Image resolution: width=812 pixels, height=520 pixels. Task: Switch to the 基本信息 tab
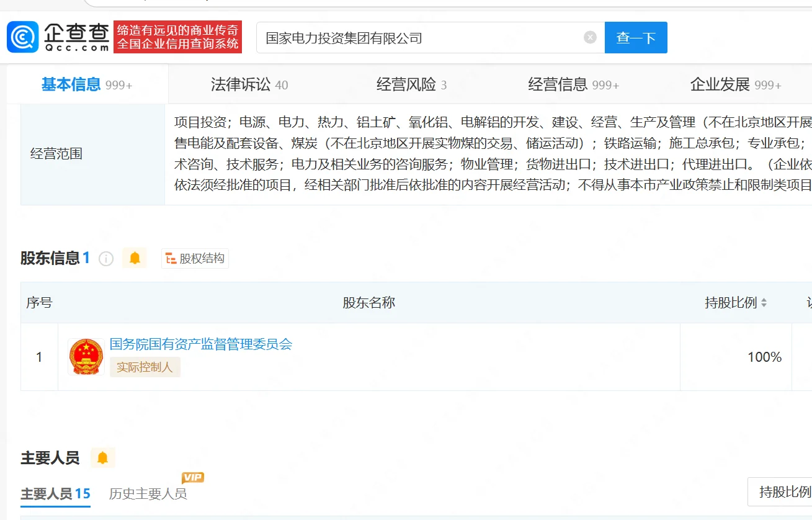(x=87, y=84)
